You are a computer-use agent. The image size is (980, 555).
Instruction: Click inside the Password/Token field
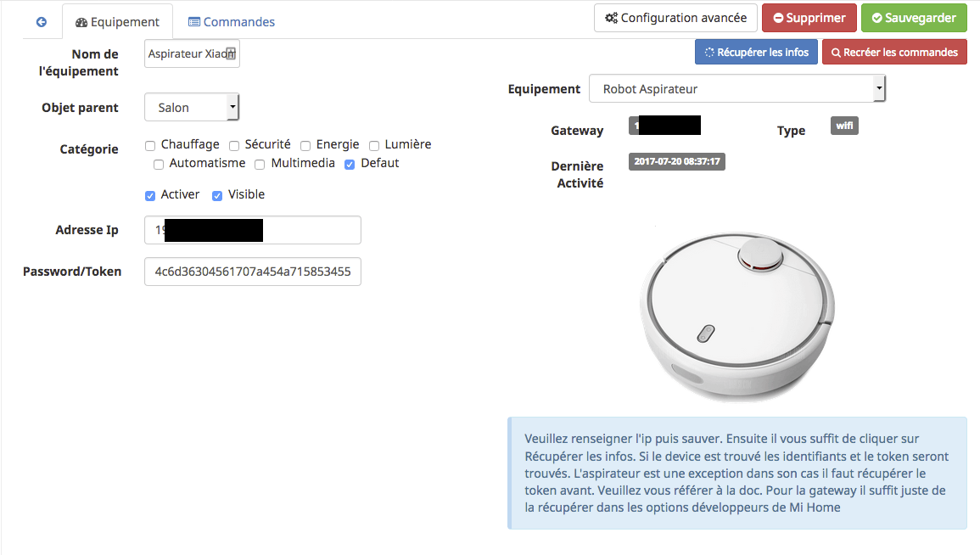click(253, 272)
